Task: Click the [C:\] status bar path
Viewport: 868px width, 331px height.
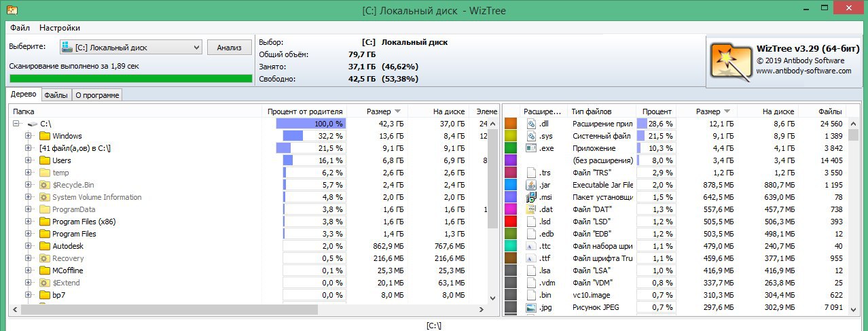Action: (434, 325)
